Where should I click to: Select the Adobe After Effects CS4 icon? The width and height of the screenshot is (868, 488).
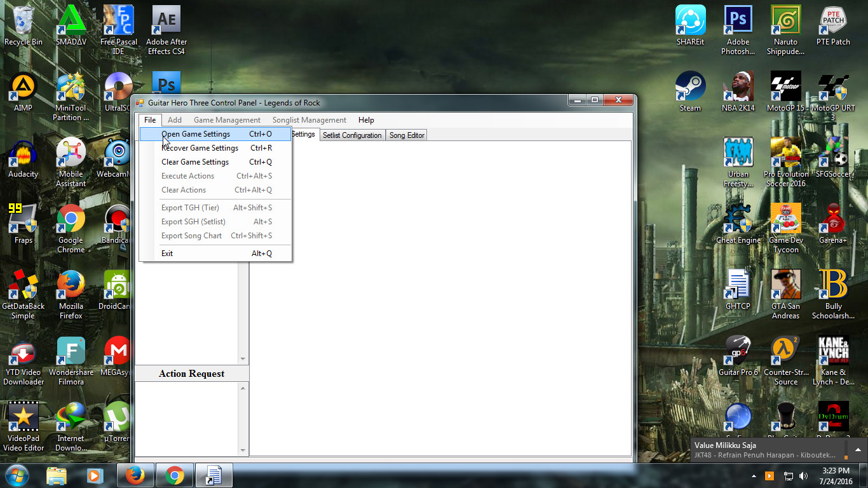[x=166, y=30]
